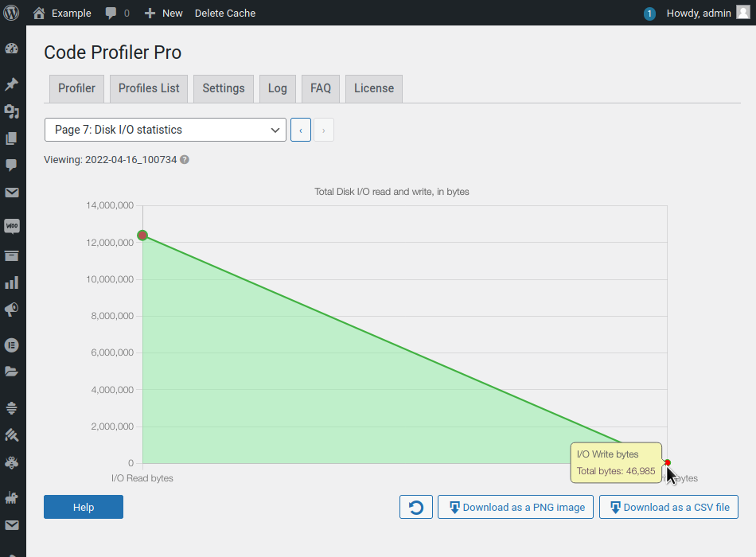Open the Dashboard gauge icon in sidebar
Image resolution: width=756 pixels, height=557 pixels.
12,49
